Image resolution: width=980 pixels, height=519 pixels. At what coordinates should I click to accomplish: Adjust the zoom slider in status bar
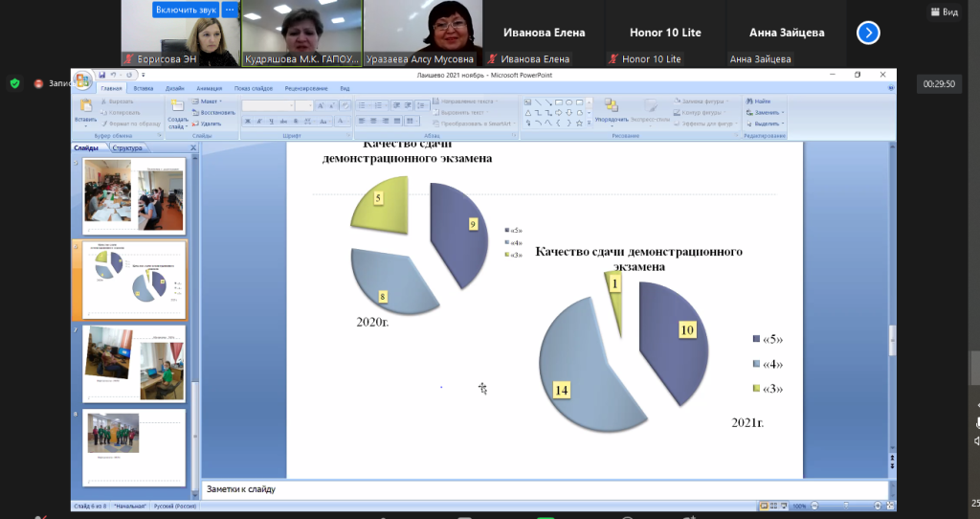846,506
